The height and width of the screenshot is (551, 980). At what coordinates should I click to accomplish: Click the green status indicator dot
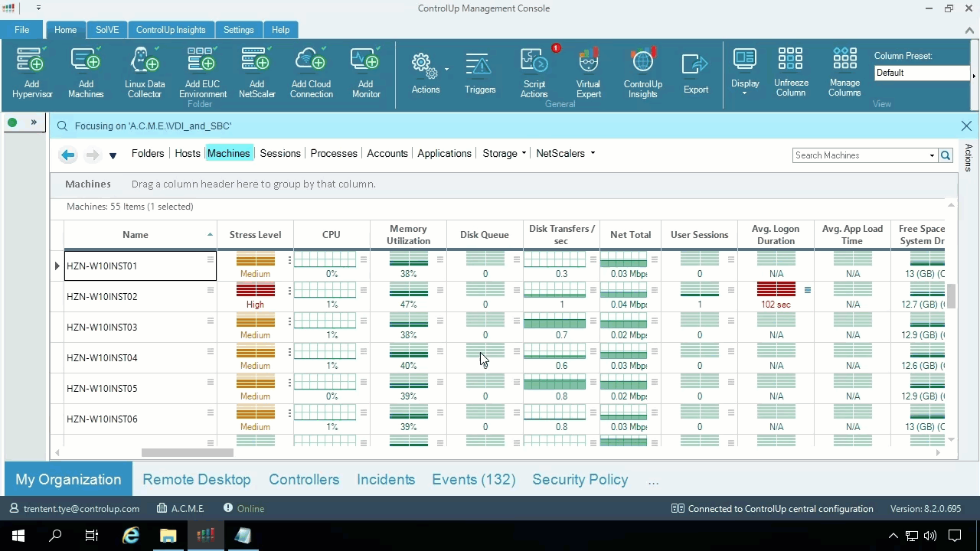coord(12,122)
